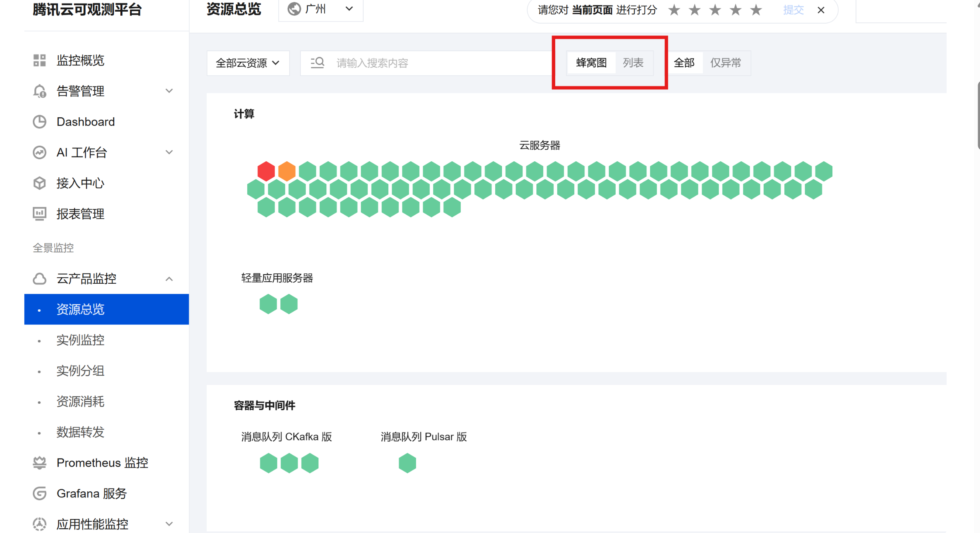The height and width of the screenshot is (533, 980).
Task: Click the 告警管理 bell icon
Action: pyautogui.click(x=39, y=91)
